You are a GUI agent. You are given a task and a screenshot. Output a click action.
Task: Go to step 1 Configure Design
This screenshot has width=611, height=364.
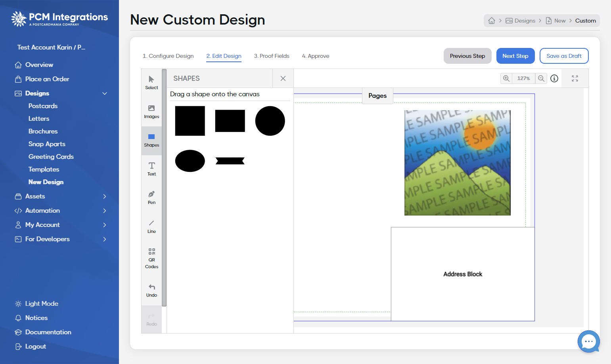pos(168,56)
